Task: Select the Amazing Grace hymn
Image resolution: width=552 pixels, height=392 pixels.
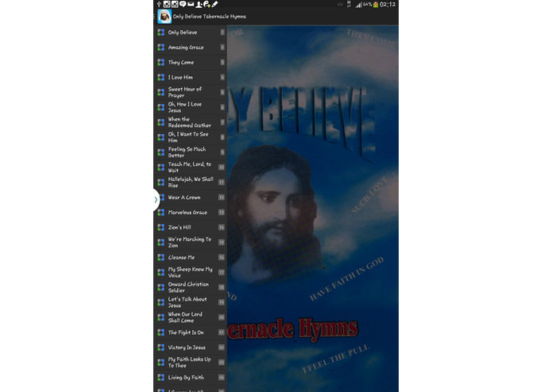Action: point(190,48)
